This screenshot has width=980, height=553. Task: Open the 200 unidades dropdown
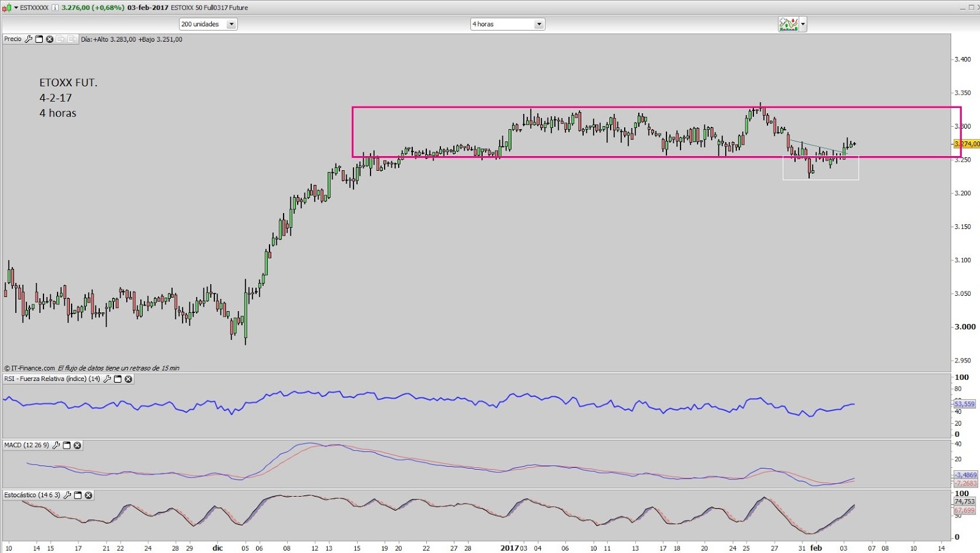pos(208,24)
